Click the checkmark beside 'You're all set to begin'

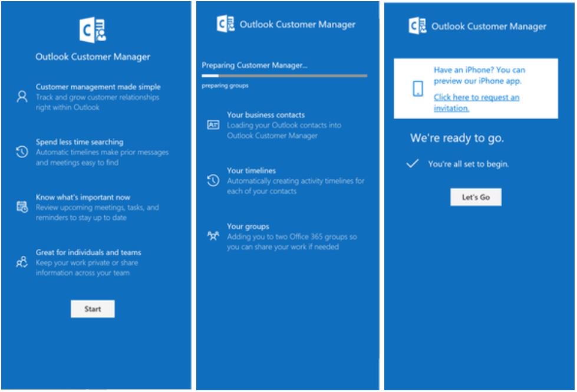pos(413,163)
